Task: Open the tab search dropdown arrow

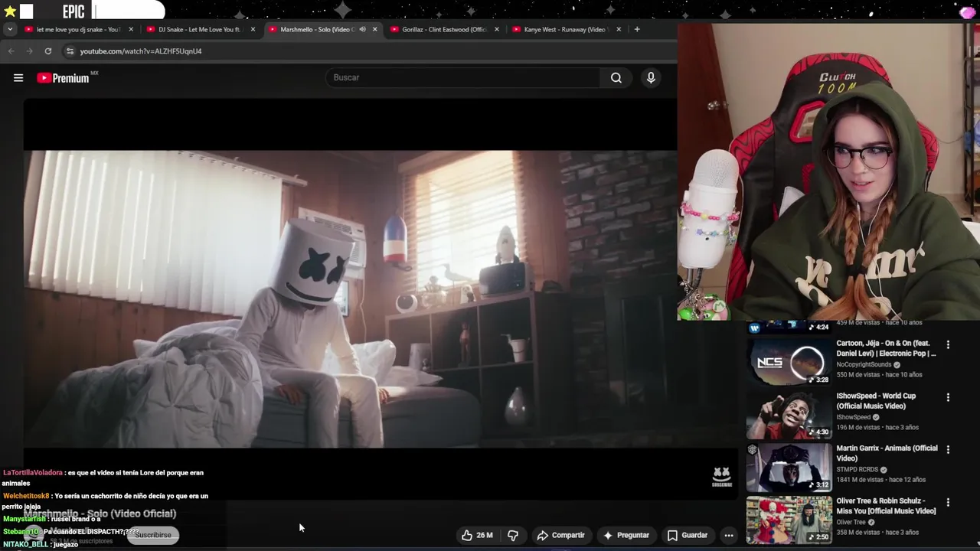Action: (x=9, y=29)
